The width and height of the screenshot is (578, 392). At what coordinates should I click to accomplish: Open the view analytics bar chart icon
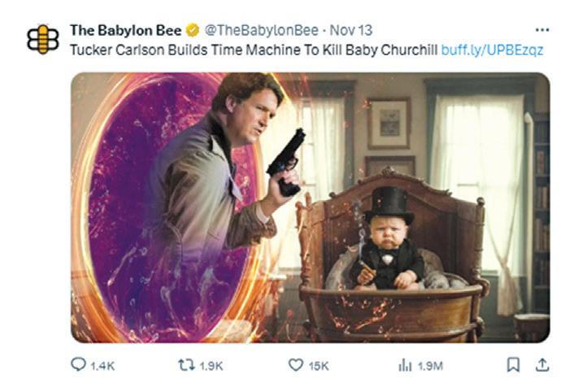(x=405, y=365)
